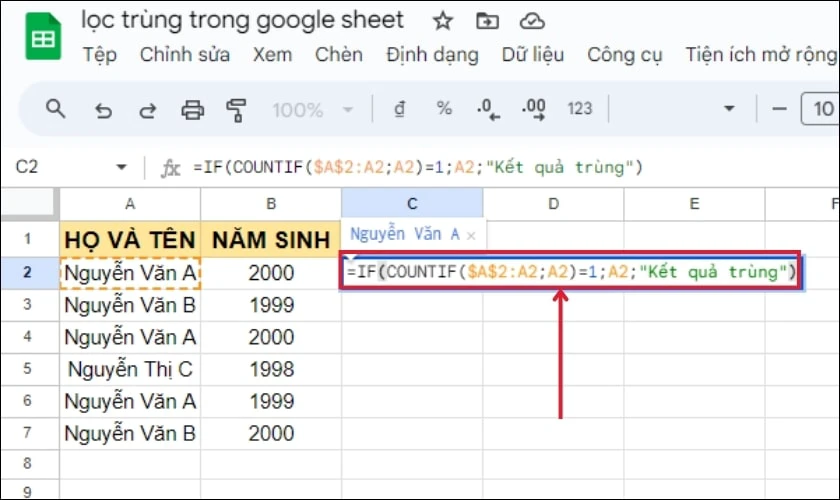Click inside C2 formula editing cell

571,272
